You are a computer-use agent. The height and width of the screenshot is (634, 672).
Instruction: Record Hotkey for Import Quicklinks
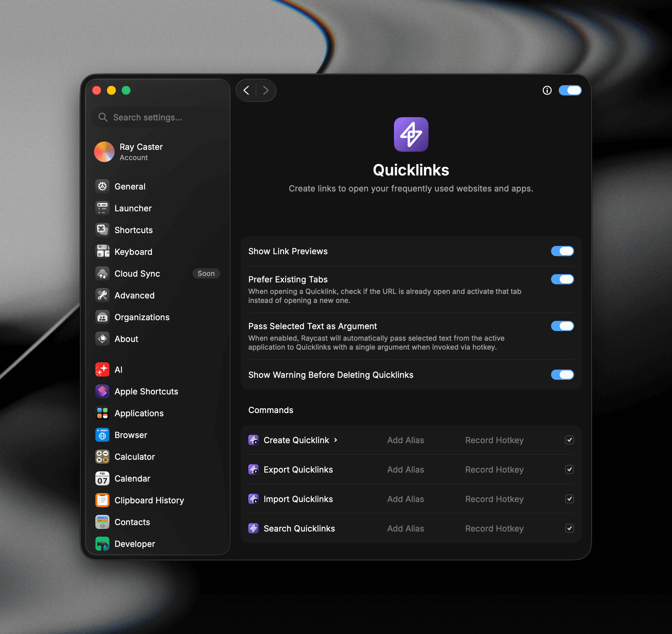coord(494,499)
